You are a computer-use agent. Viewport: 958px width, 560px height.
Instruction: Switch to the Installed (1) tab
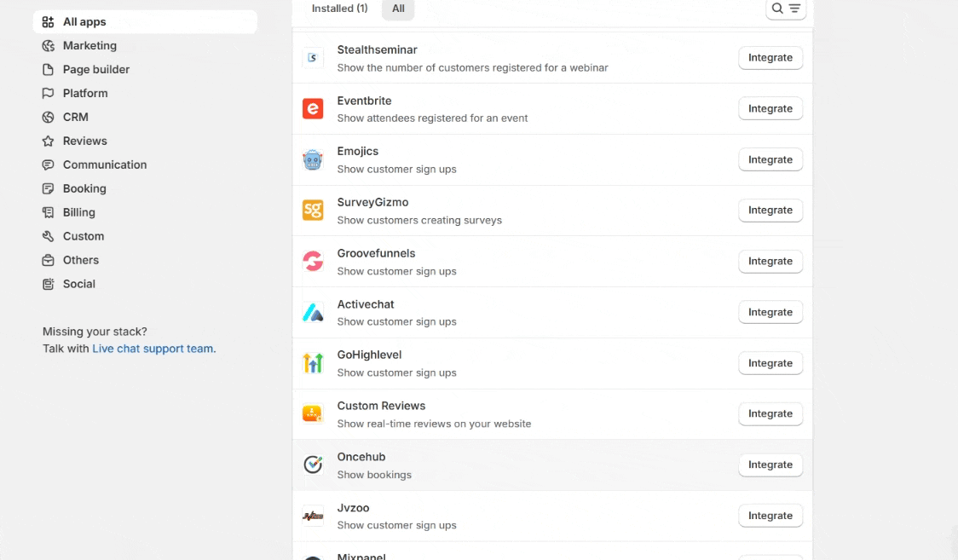339,9
